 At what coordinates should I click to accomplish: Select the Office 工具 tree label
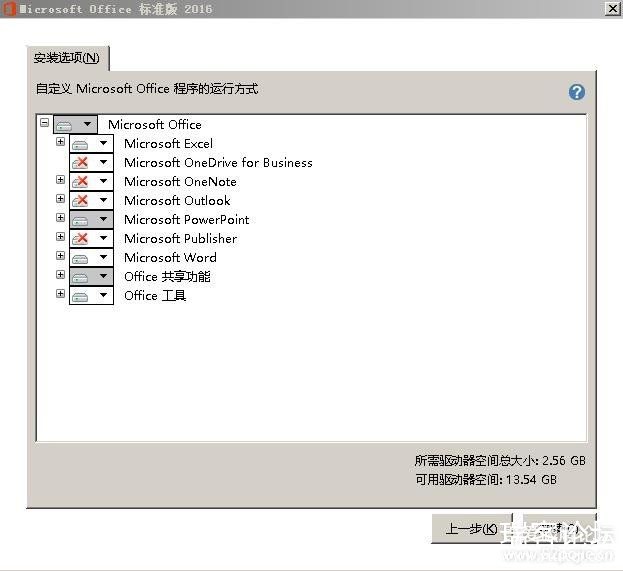[x=155, y=296]
